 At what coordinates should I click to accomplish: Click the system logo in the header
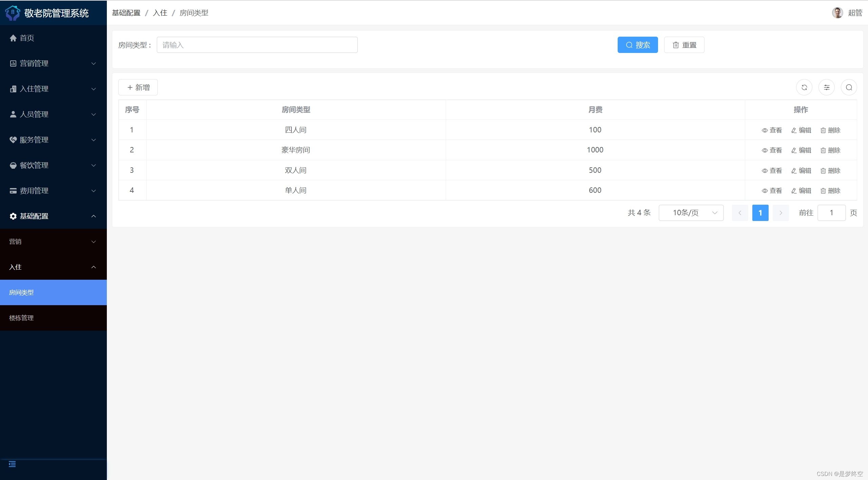point(13,13)
